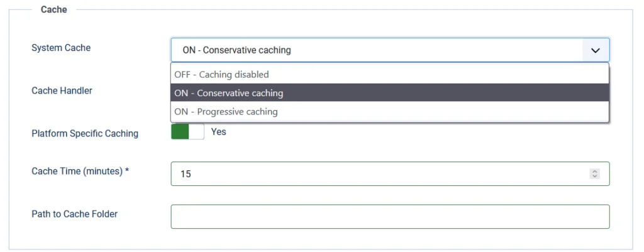Click the "Cache Handler" field label

pos(62,90)
